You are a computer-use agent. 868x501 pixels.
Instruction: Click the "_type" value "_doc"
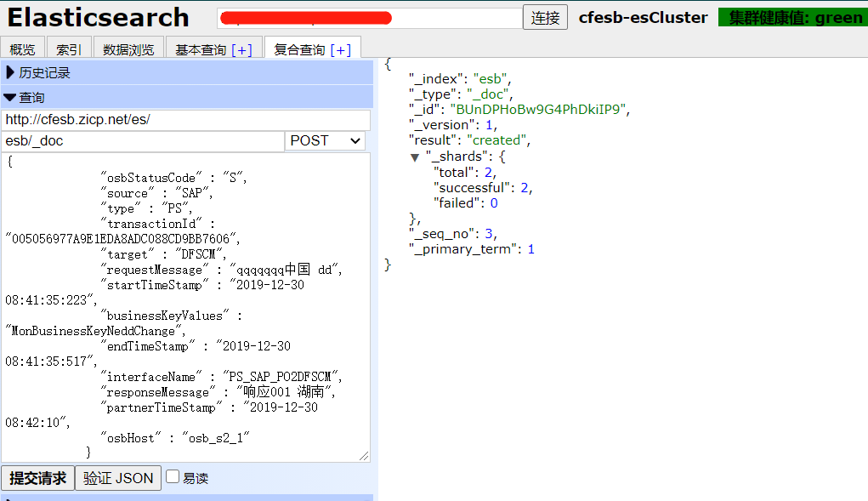(487, 94)
